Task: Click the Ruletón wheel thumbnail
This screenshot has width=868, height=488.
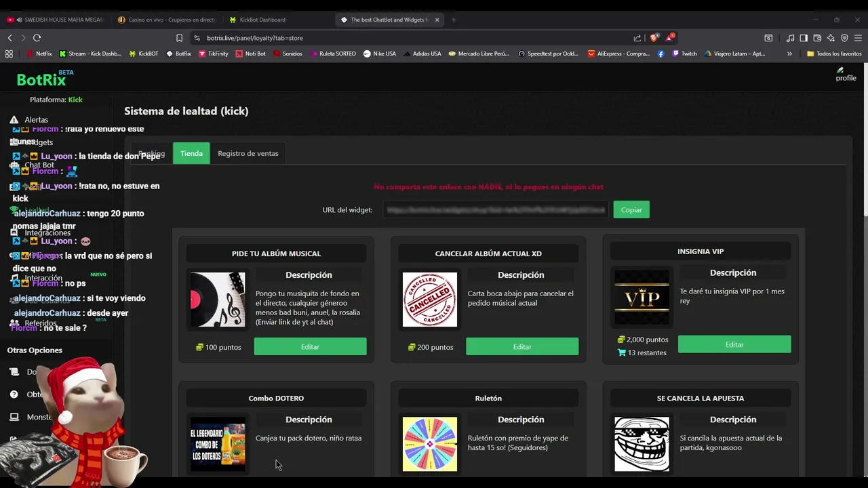Action: 430,444
